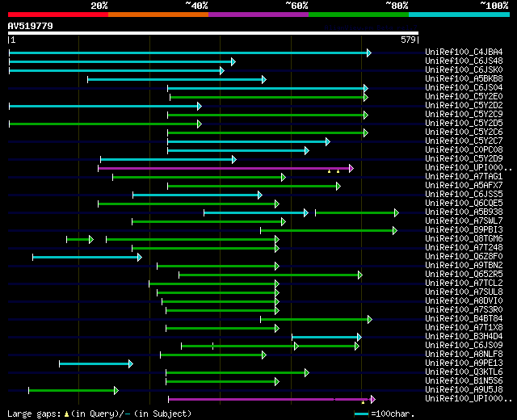Click hit name UniRef100_Q652R5
517x420 pixels.
point(464,275)
